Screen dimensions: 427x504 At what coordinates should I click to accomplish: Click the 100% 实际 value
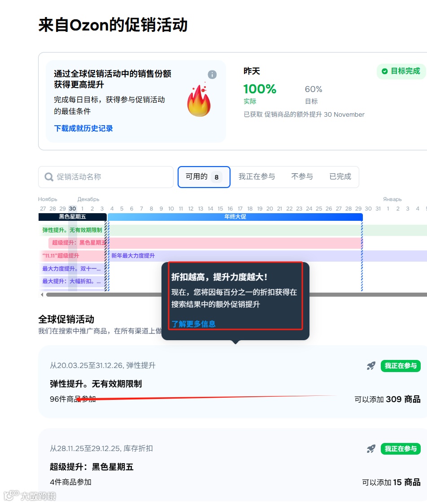(260, 89)
